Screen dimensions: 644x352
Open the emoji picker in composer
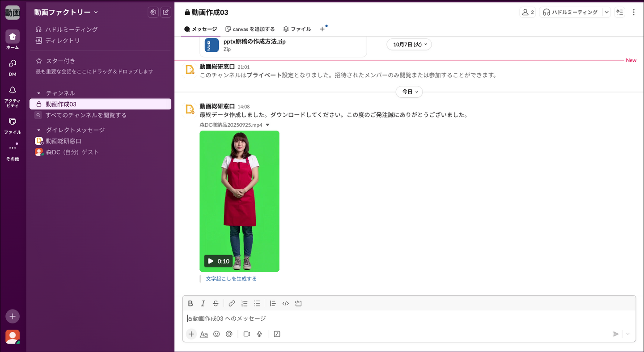pos(216,334)
